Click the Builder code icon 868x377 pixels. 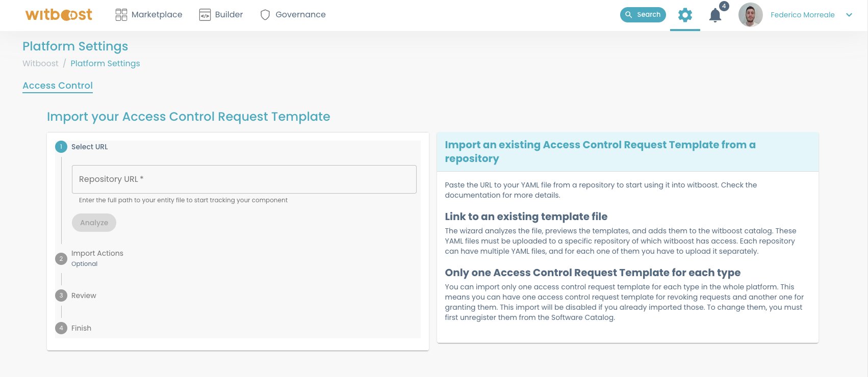pos(205,15)
